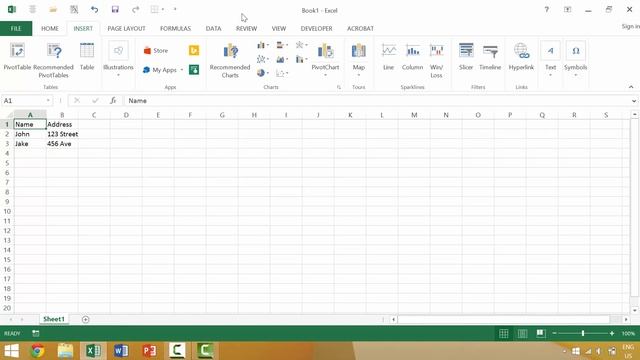Switch to the DATA tab
Screen dimensions: 640x360
pos(213,29)
